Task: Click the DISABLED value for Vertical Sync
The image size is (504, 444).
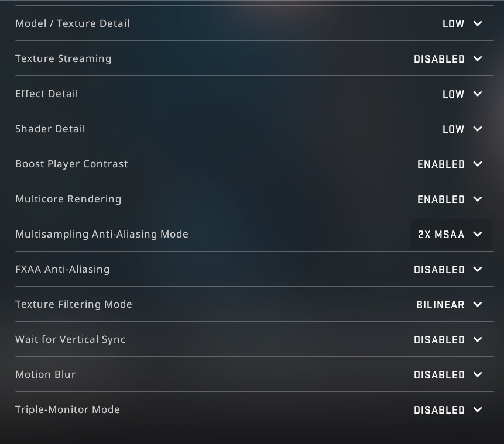Action: click(440, 339)
